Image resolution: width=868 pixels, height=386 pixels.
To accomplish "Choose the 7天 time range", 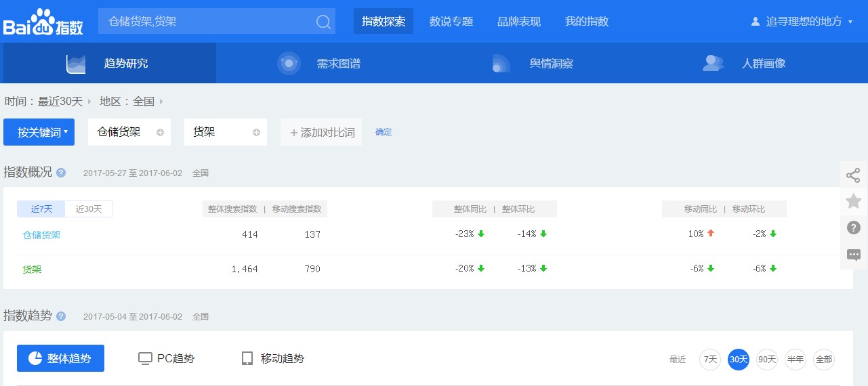I will click(710, 360).
